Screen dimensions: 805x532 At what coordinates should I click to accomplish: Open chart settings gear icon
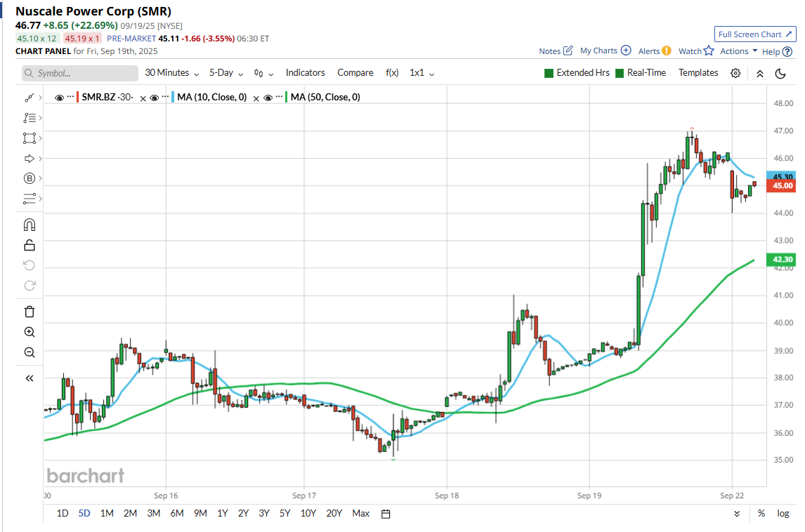(735, 73)
